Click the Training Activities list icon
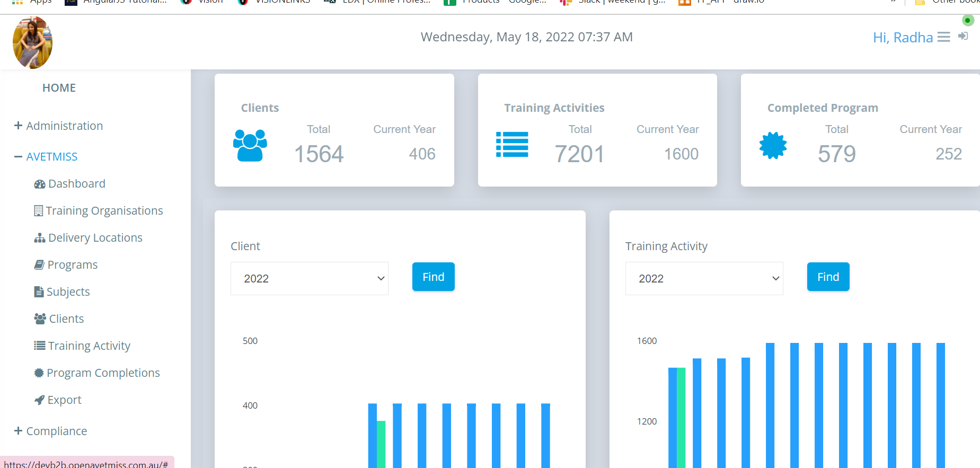The height and width of the screenshot is (468, 980). click(512, 144)
